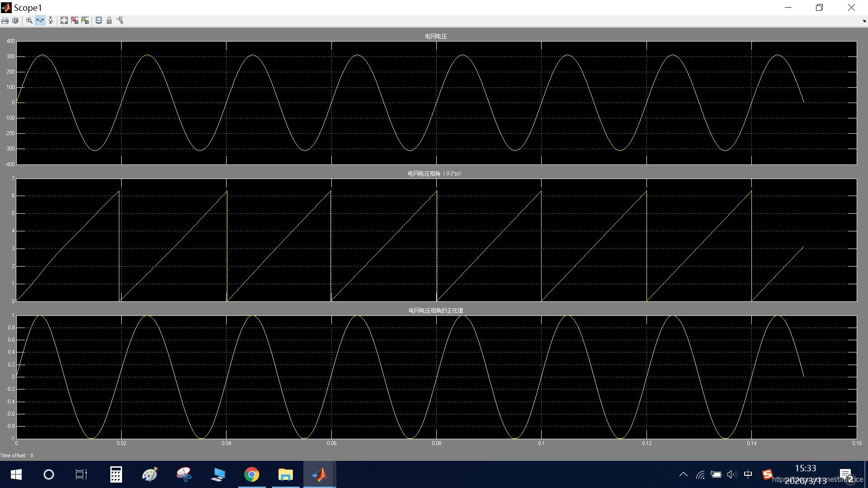The height and width of the screenshot is (488, 868).
Task: Toggle the Floating scope button
Action: point(99,21)
